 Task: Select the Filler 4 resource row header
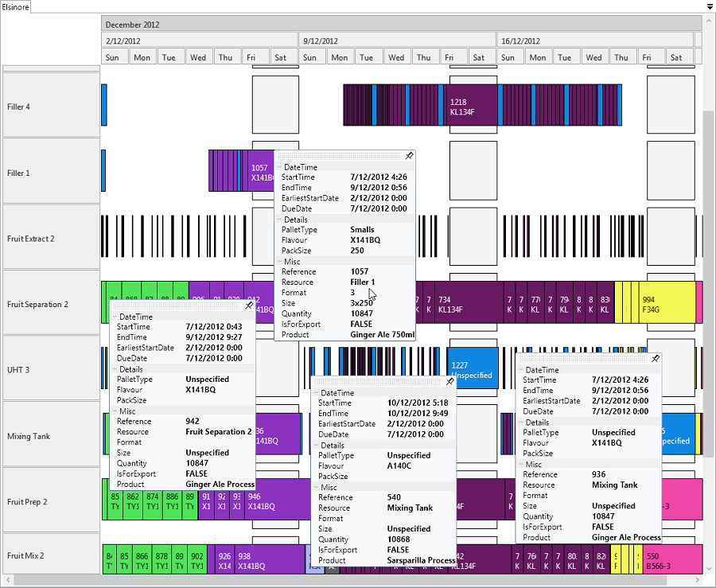click(x=52, y=106)
